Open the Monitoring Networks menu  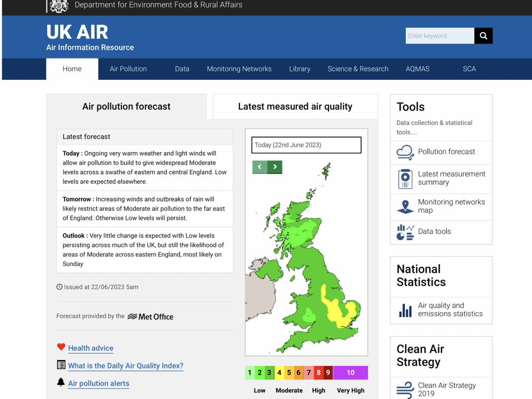(x=239, y=69)
